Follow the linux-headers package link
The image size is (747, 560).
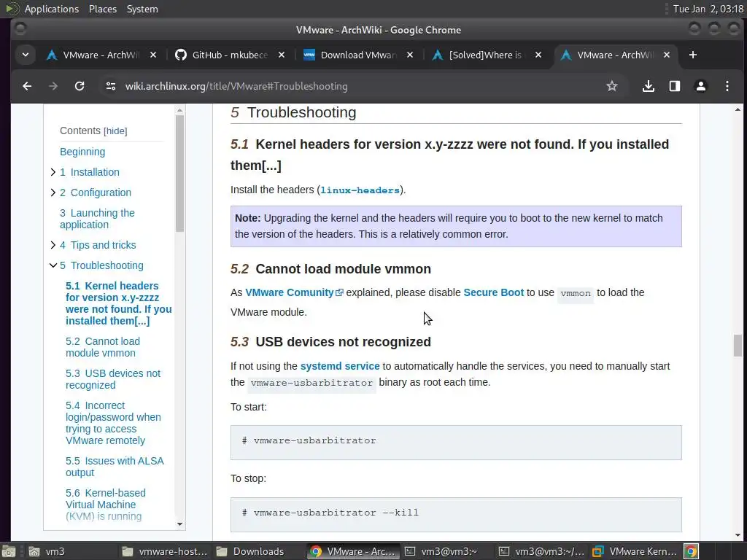click(360, 190)
